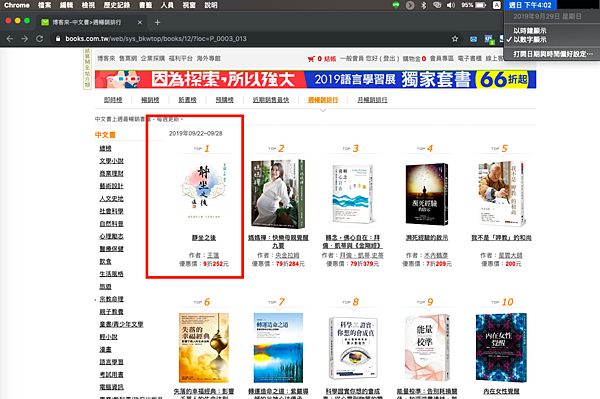600x399 pixels.
Task: Click the menu bar clock 週日 下午4:02
Action: point(530,5)
